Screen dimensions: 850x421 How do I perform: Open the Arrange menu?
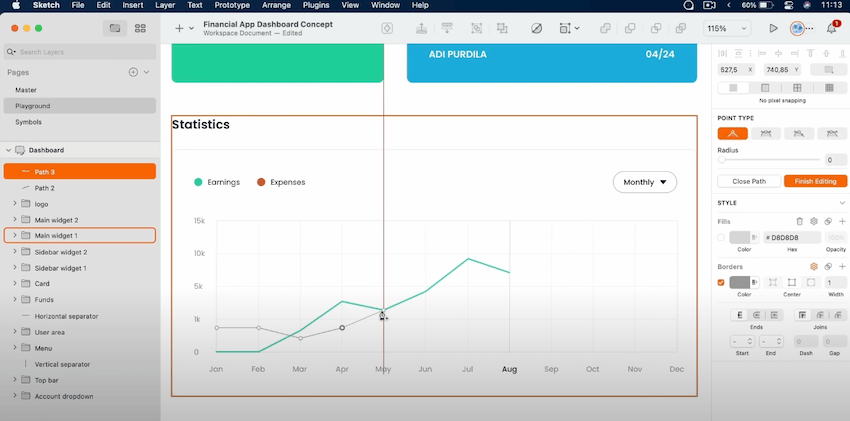point(276,5)
